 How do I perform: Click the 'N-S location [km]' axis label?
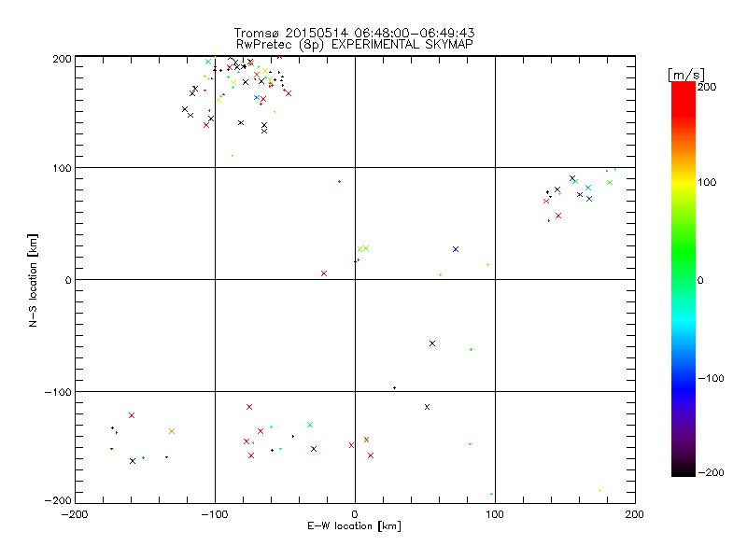[33, 281]
